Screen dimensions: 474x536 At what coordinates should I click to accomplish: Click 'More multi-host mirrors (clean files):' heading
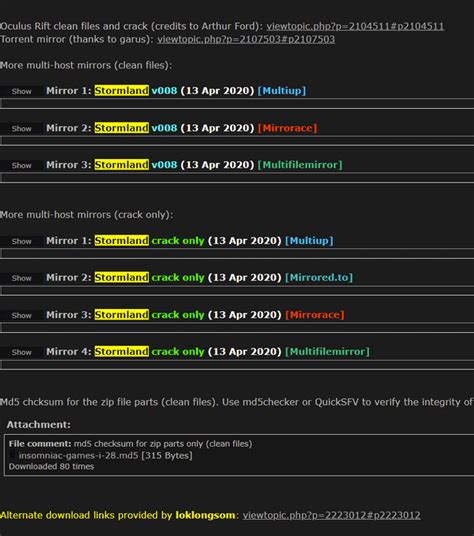86,65
